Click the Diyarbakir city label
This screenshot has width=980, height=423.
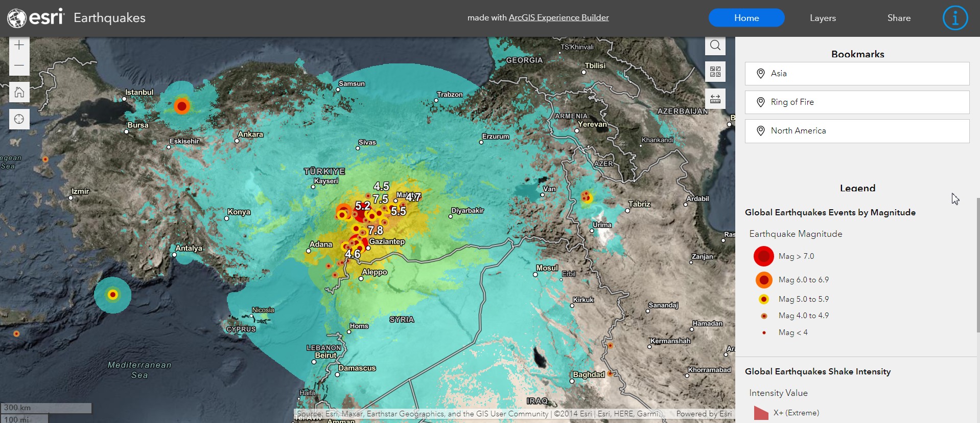[468, 211]
